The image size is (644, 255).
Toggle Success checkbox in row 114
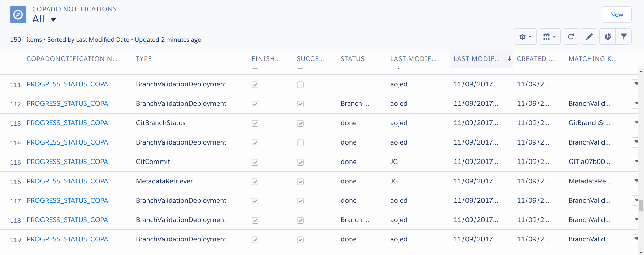coord(300,143)
